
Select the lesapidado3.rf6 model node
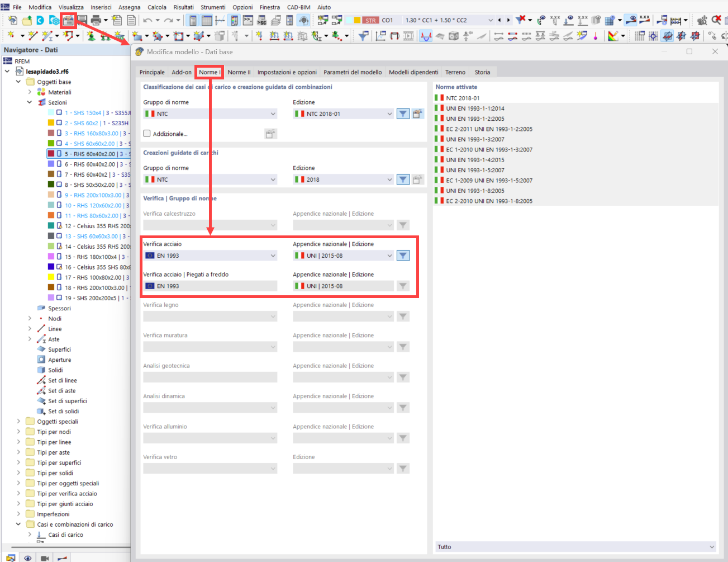pos(47,72)
